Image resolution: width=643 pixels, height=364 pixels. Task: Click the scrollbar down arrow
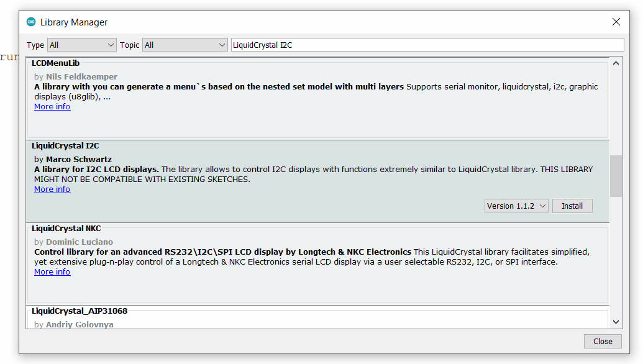click(x=616, y=321)
